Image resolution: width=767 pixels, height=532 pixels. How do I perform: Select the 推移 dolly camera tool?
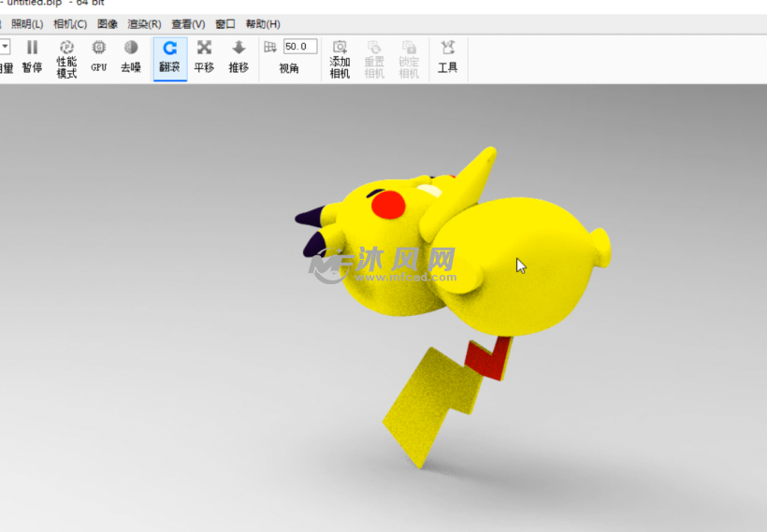pyautogui.click(x=239, y=58)
